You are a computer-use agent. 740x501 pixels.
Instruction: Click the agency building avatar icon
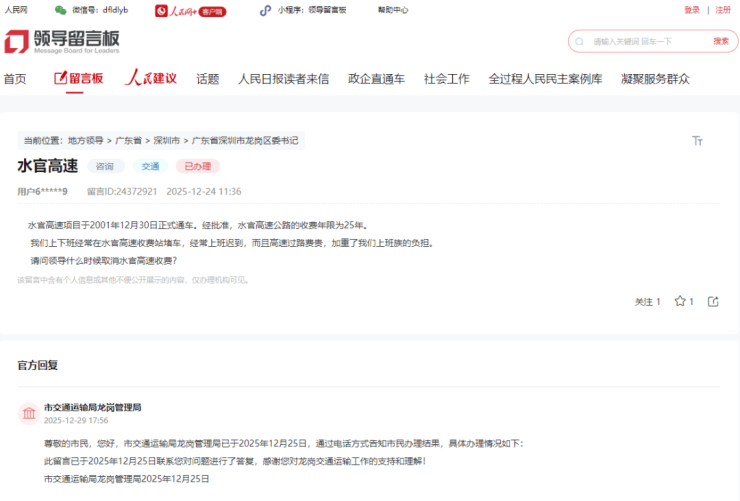29,413
